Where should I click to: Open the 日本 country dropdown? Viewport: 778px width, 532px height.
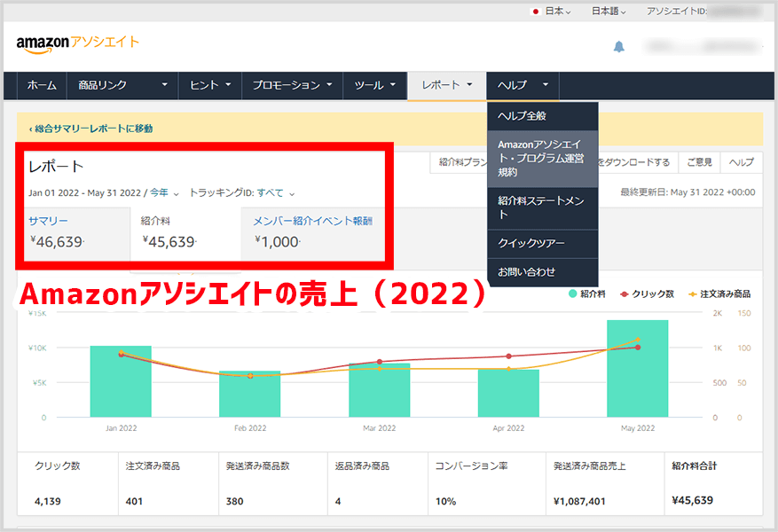point(558,12)
